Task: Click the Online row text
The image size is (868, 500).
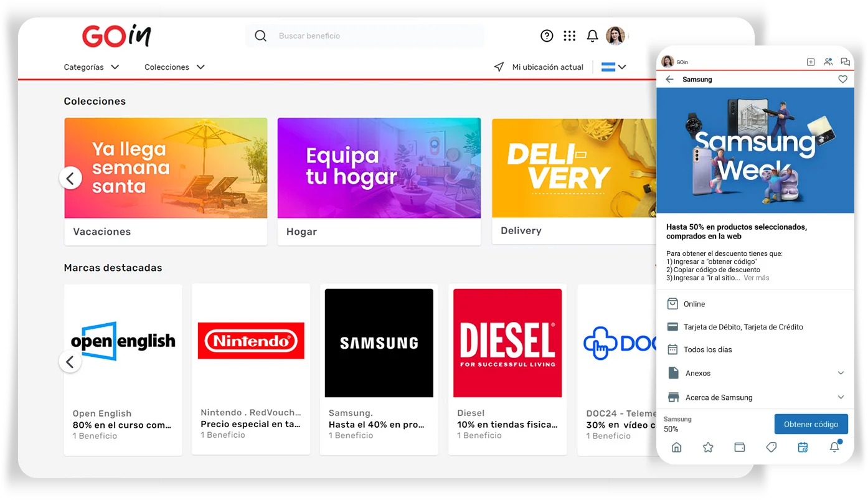Action: [x=694, y=304]
